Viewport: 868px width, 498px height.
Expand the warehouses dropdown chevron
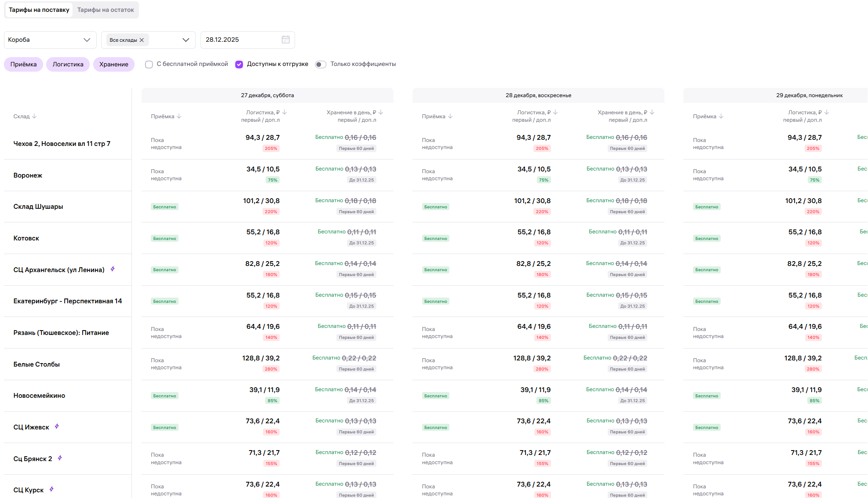pos(186,40)
